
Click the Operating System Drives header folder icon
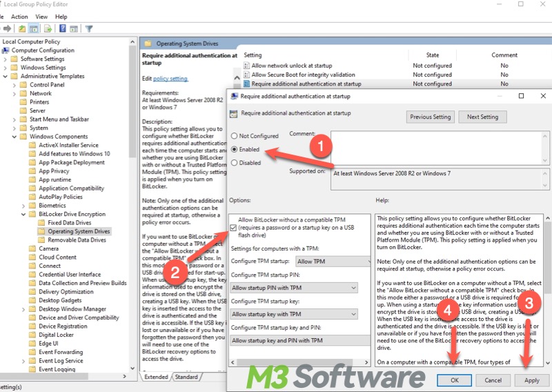148,43
